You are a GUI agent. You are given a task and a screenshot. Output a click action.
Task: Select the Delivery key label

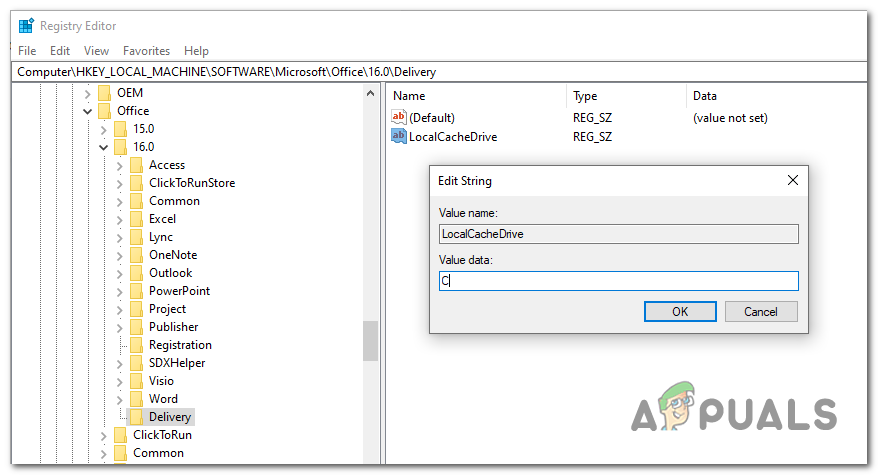click(170, 417)
